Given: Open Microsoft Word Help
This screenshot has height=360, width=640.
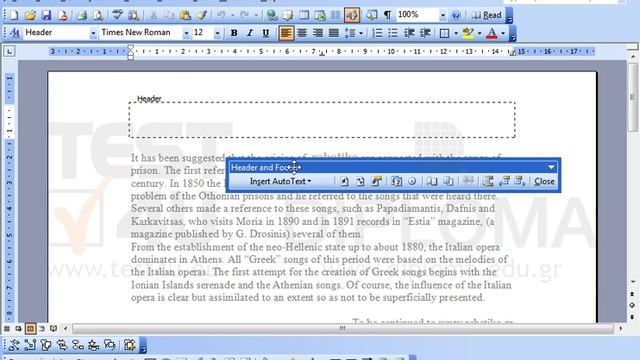Looking at the screenshot, I should tap(456, 16).
